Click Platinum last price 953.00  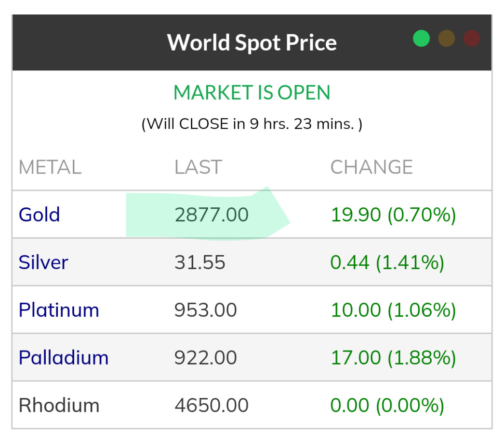206,310
